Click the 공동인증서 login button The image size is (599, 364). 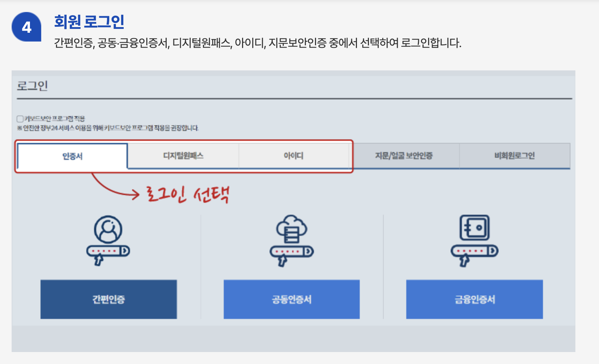pyautogui.click(x=291, y=300)
